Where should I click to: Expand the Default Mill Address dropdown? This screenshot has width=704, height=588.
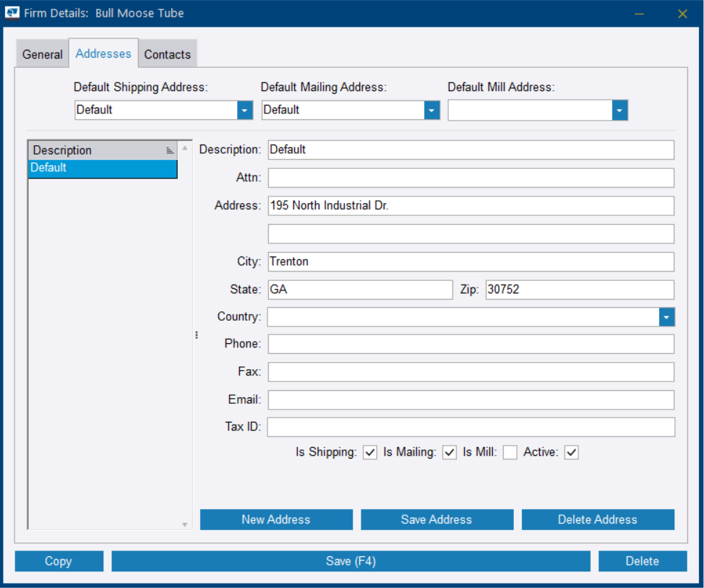(x=619, y=111)
